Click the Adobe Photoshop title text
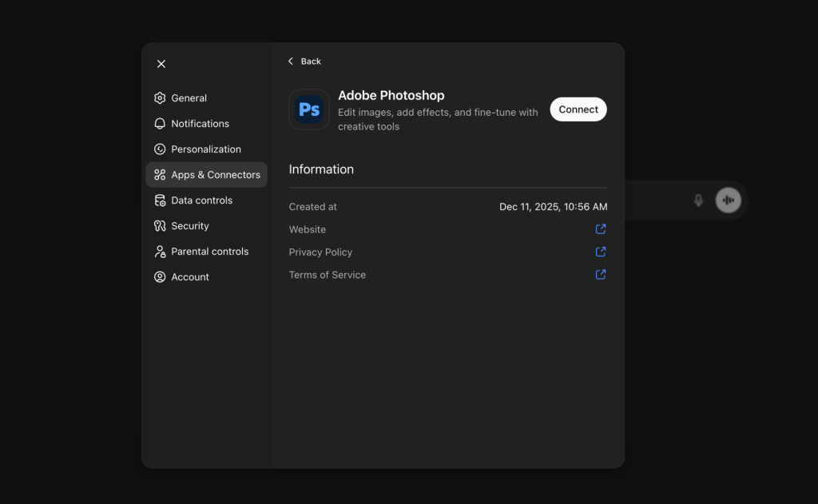The height and width of the screenshot is (504, 818). click(x=391, y=96)
